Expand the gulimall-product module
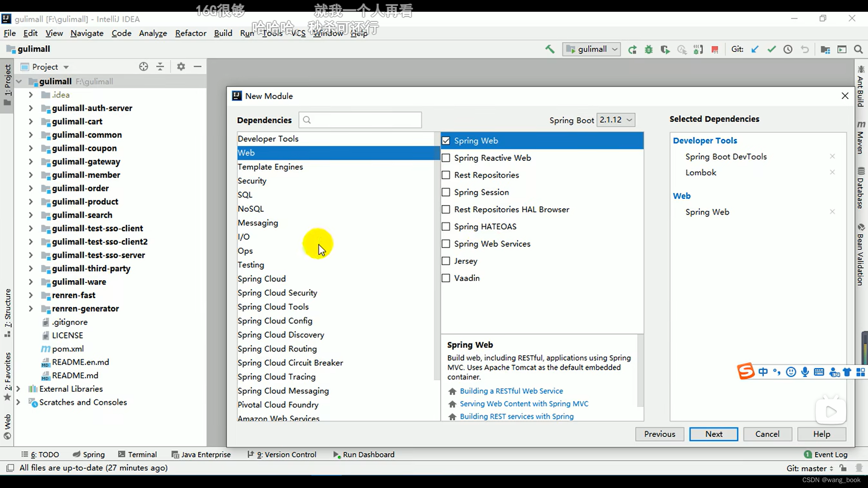The width and height of the screenshot is (868, 488). tap(31, 202)
